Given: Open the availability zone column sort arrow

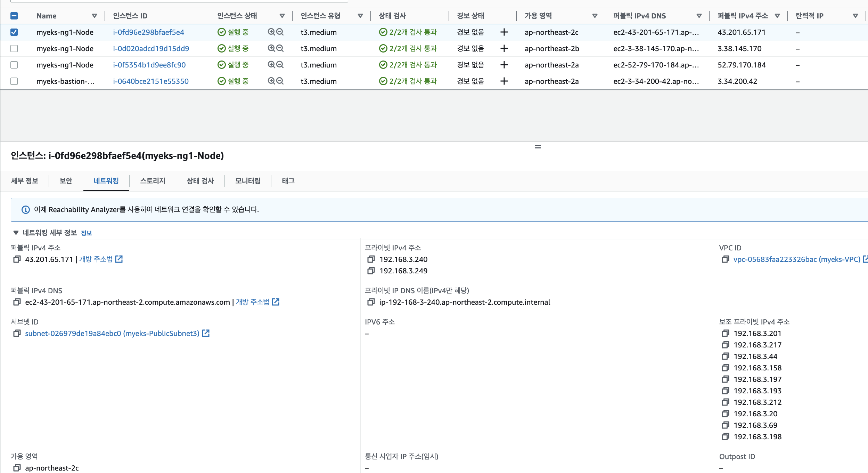Looking at the screenshot, I should pos(595,16).
